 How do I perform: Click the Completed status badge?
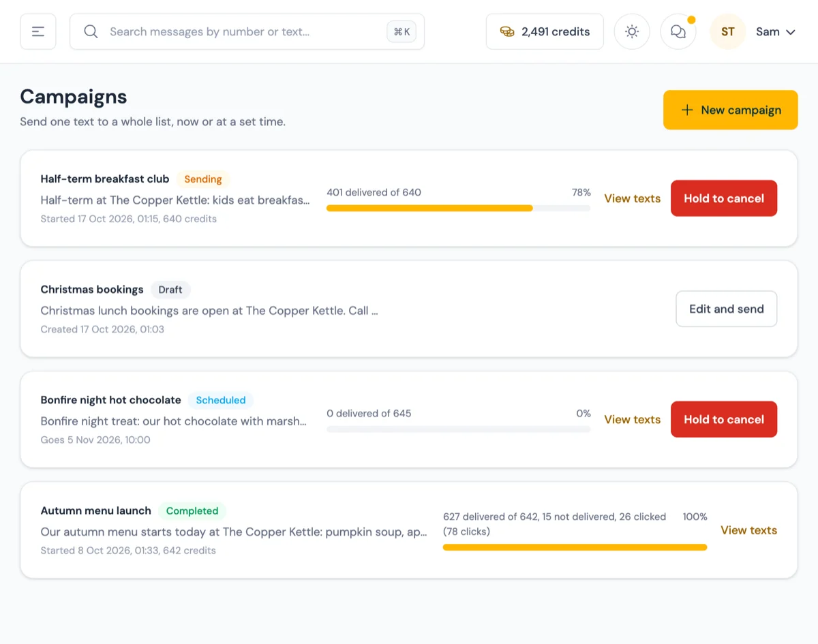coord(192,510)
